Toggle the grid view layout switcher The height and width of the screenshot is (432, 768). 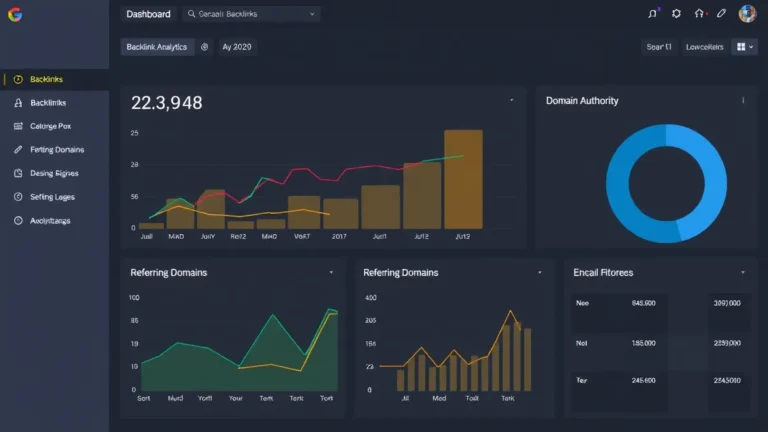point(745,47)
